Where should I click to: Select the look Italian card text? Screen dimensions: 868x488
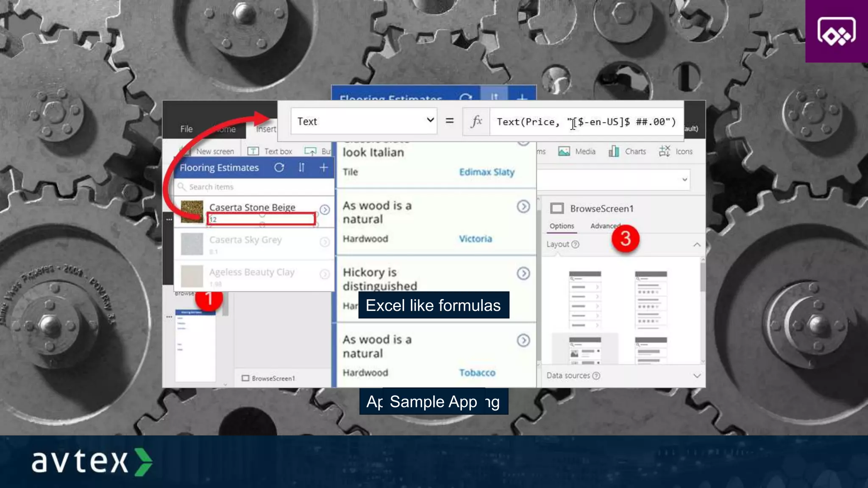pos(373,152)
